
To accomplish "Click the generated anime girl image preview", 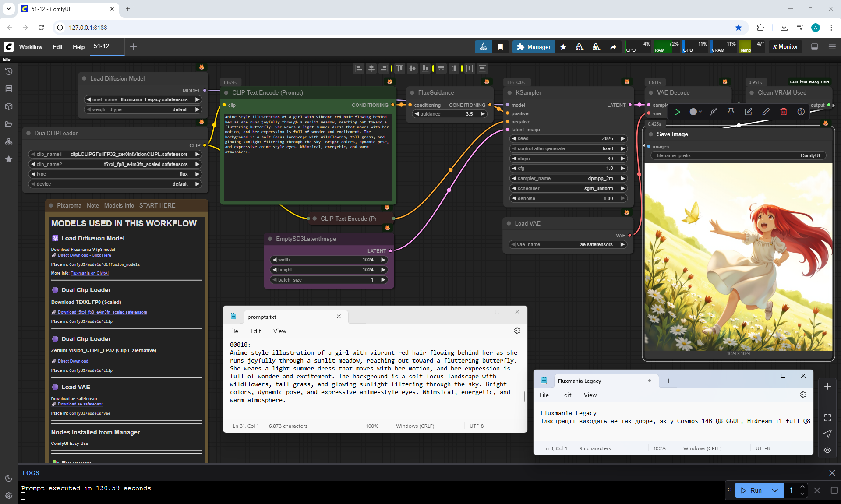I will (x=738, y=257).
